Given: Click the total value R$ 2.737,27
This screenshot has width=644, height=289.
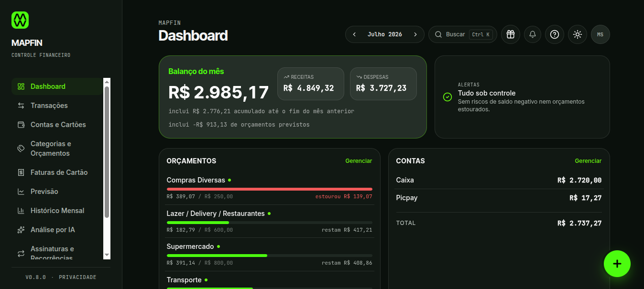Looking at the screenshot, I should click(x=579, y=223).
